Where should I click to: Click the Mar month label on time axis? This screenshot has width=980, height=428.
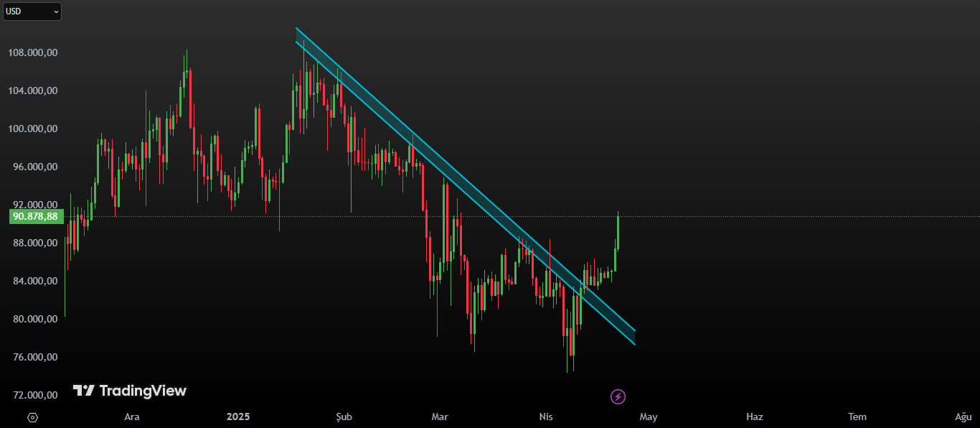coord(440,417)
